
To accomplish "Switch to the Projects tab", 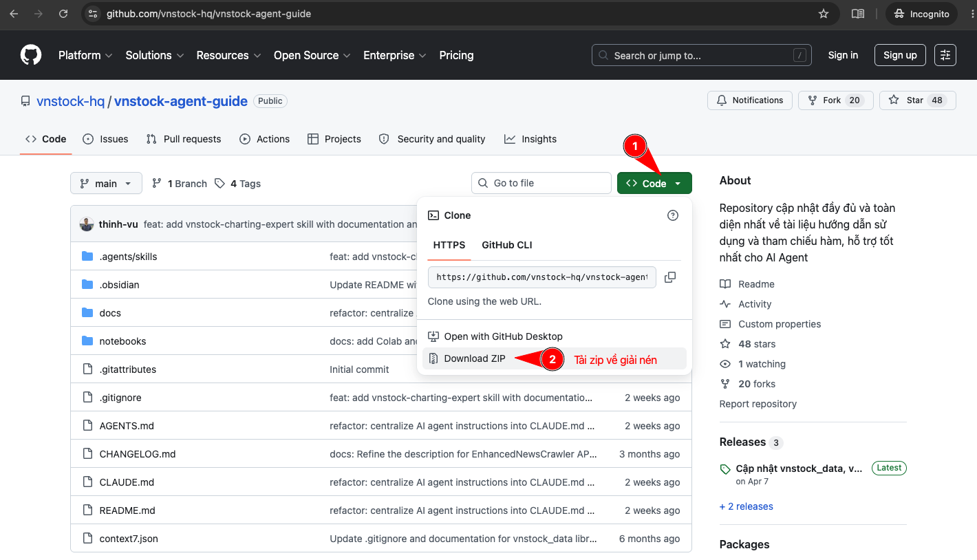I will [x=334, y=139].
